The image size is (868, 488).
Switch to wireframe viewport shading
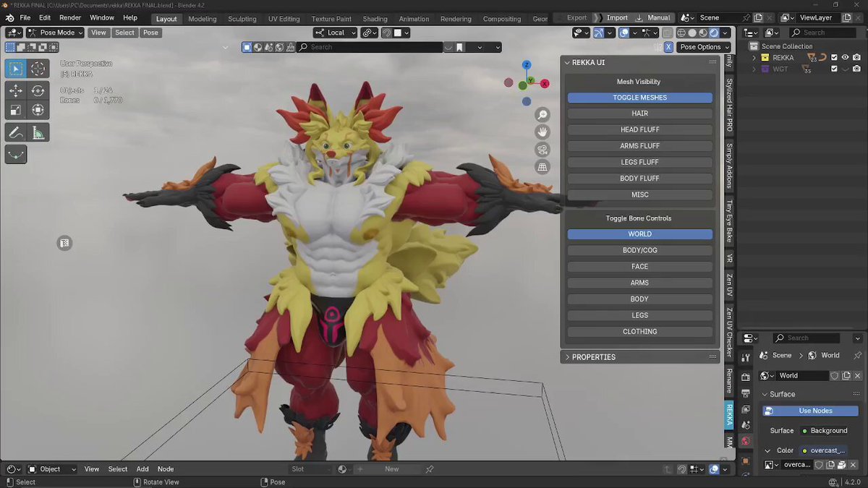pos(681,33)
